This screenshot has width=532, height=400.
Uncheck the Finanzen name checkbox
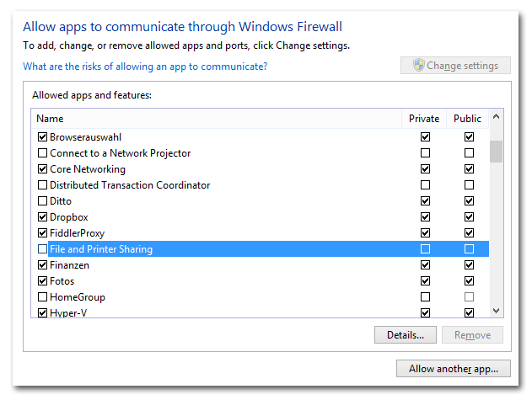[42, 265]
